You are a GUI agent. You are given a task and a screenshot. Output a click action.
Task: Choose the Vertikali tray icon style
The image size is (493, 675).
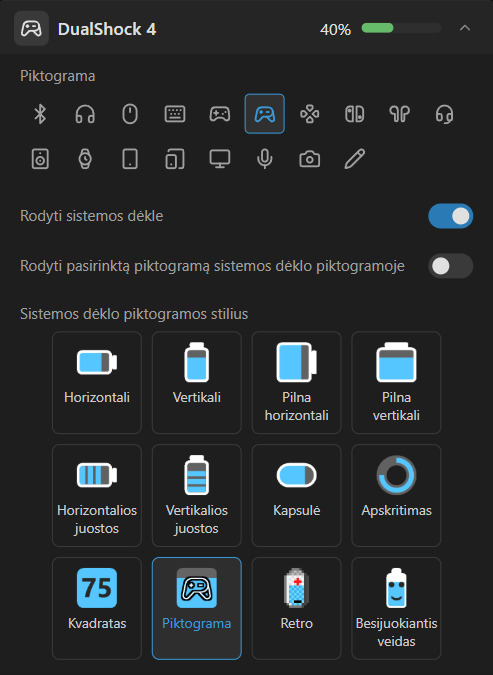197,382
